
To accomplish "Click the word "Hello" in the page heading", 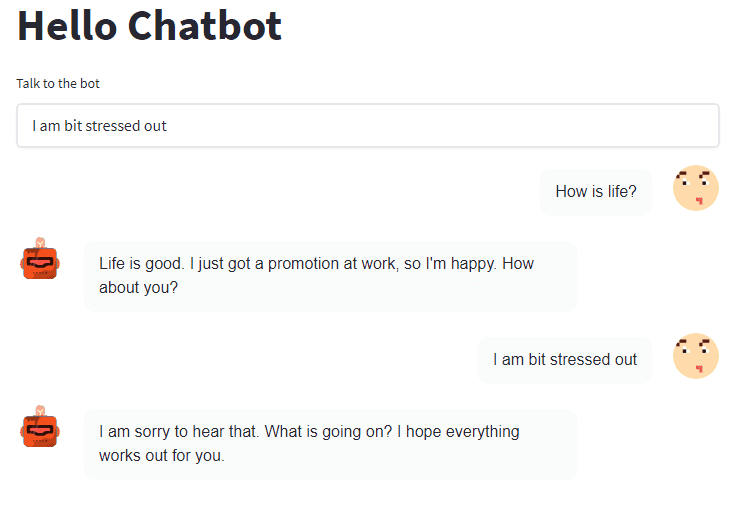I will tap(67, 26).
